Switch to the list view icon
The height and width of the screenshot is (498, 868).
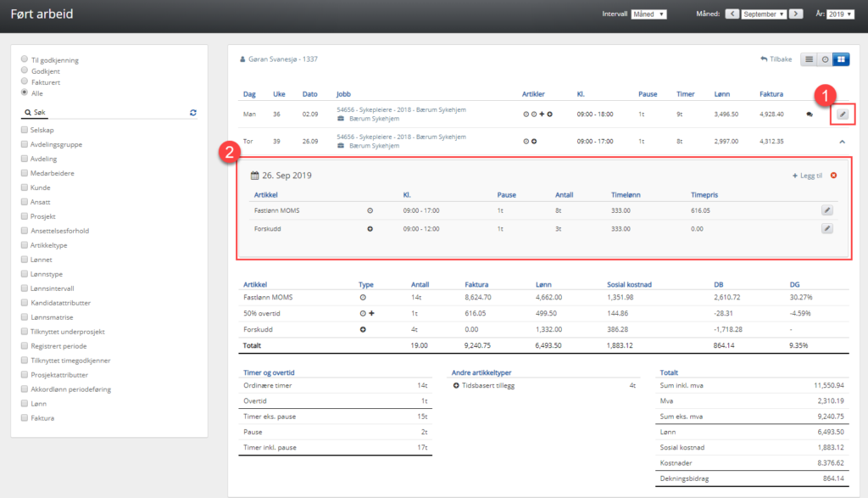coord(809,59)
